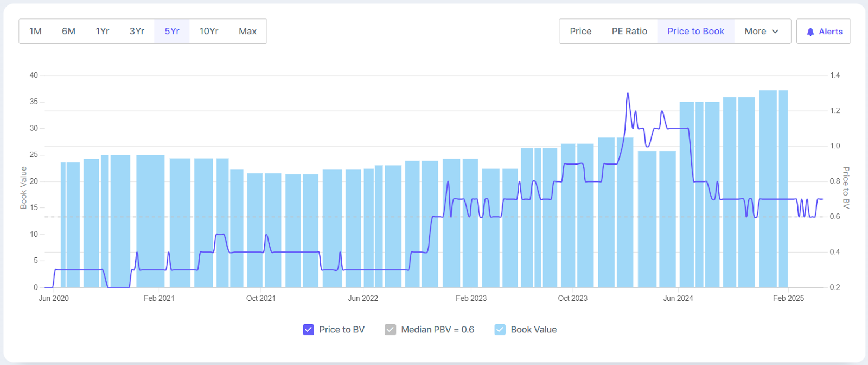
Task: Toggle the Price to BV checkbox
Action: coord(308,330)
